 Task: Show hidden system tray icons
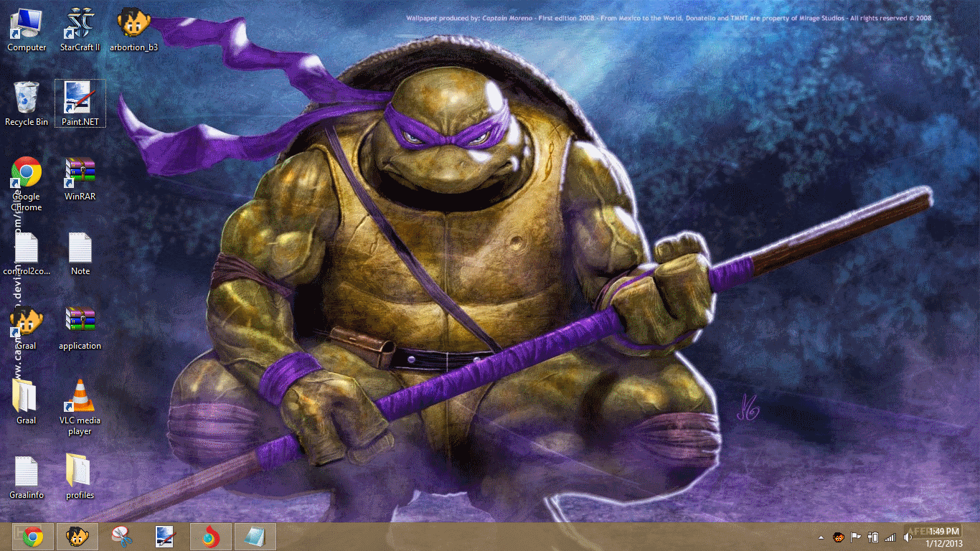[821, 537]
